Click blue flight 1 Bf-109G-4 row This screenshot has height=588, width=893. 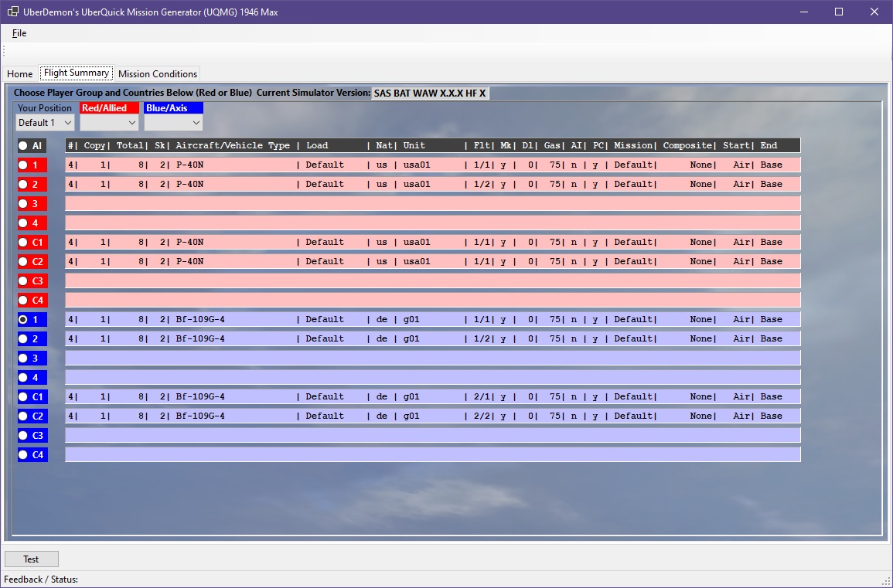click(433, 320)
